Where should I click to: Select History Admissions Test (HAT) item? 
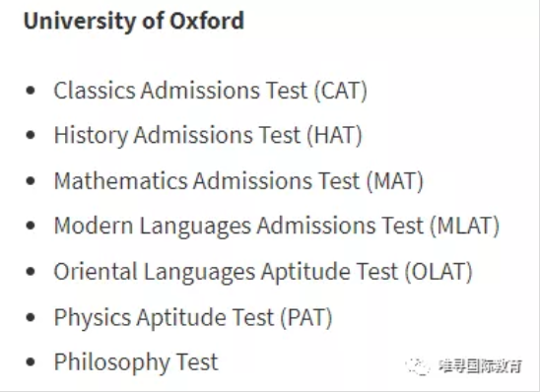[x=208, y=135]
